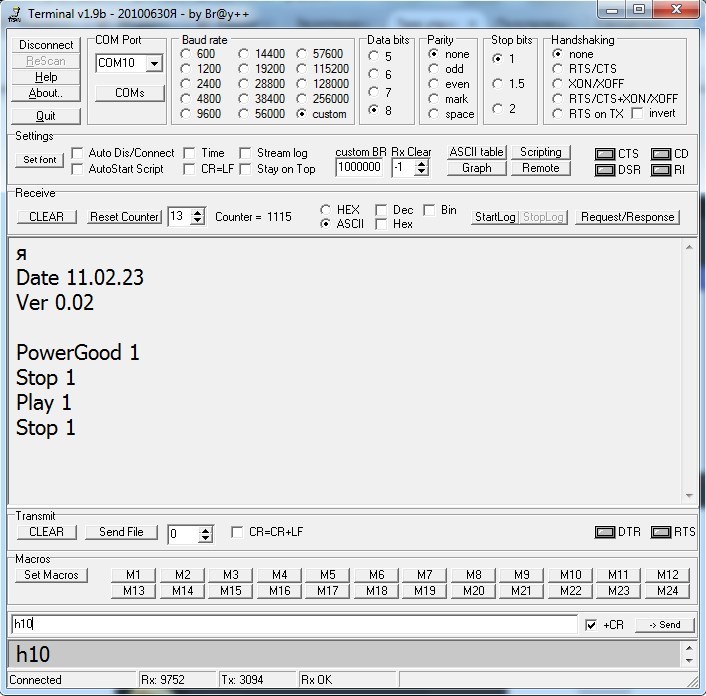Viewport: 706px width, 696px height.
Task: Open the Remote button
Action: click(541, 168)
